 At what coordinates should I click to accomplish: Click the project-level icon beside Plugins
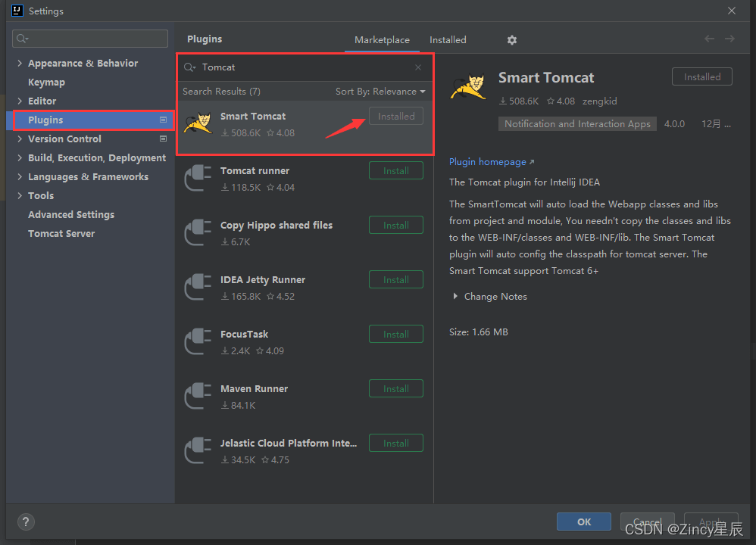[x=163, y=120]
